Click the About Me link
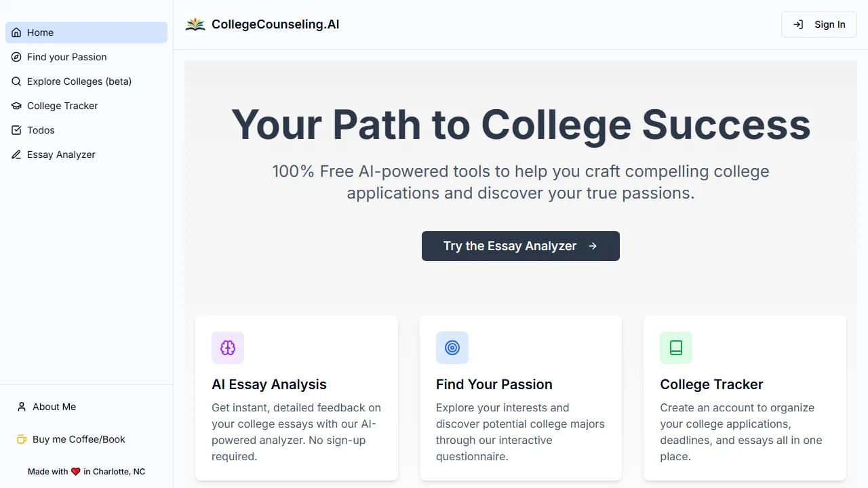Screen dimensions: 868x488 (x=54, y=407)
